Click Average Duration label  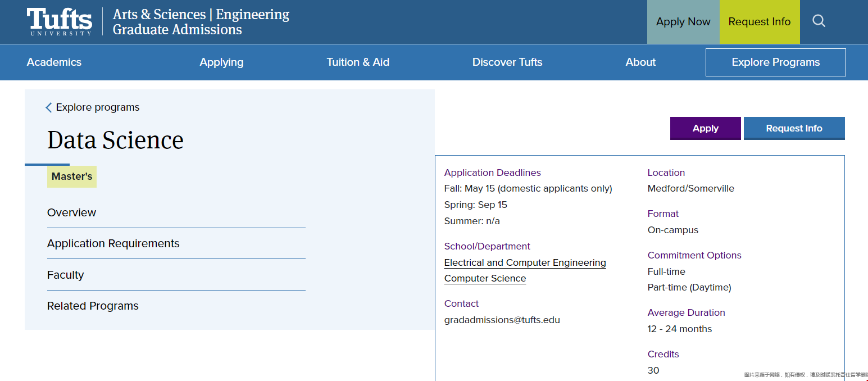[686, 312]
